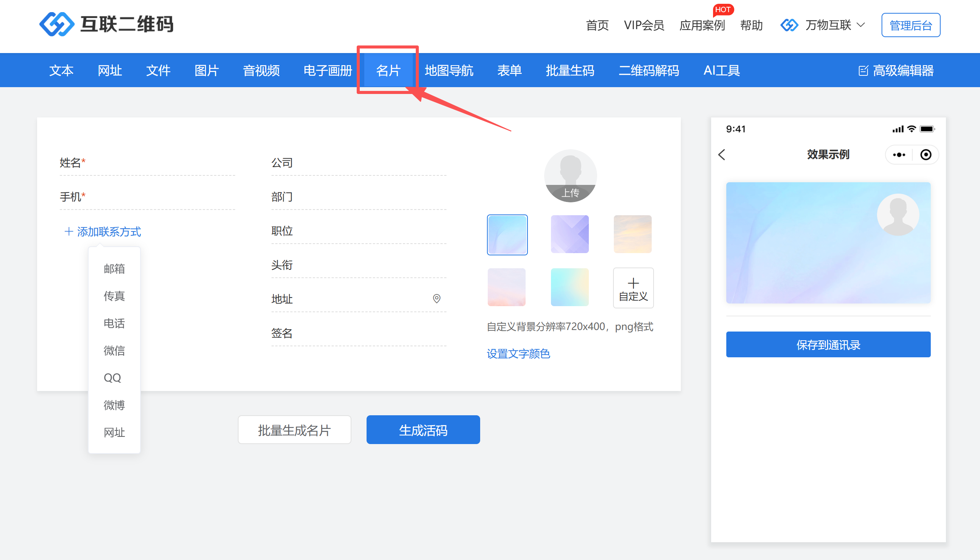The width and height of the screenshot is (980, 560).
Task: Click the three-dots menu in phone preview
Action: click(x=899, y=155)
